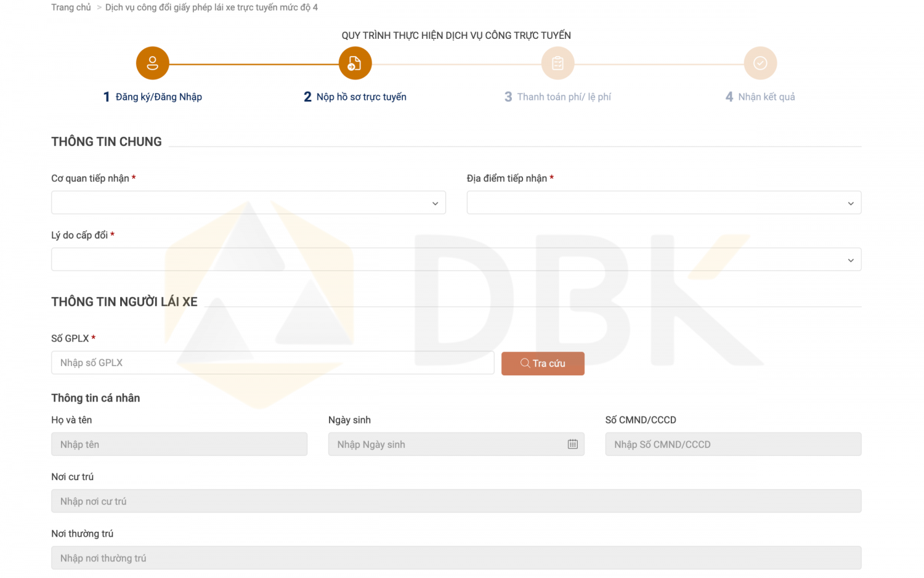Click the Nơi cư trú input field
The width and height of the screenshot is (924, 578).
tap(456, 501)
